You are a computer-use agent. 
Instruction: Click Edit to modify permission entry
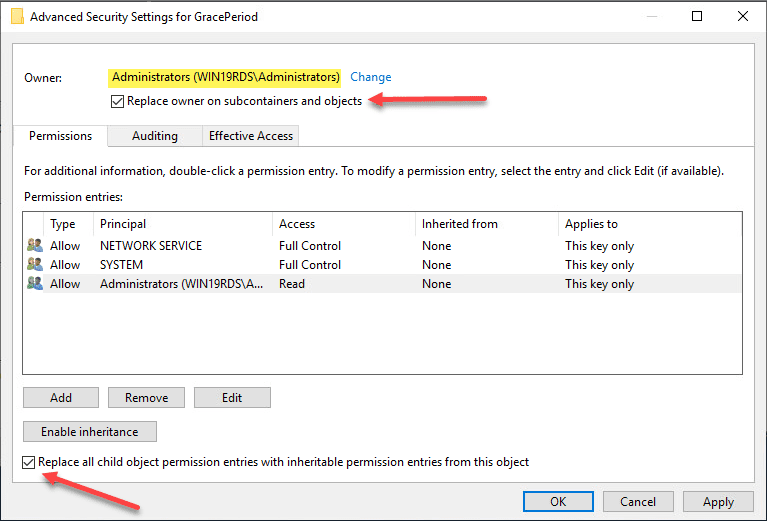(232, 398)
